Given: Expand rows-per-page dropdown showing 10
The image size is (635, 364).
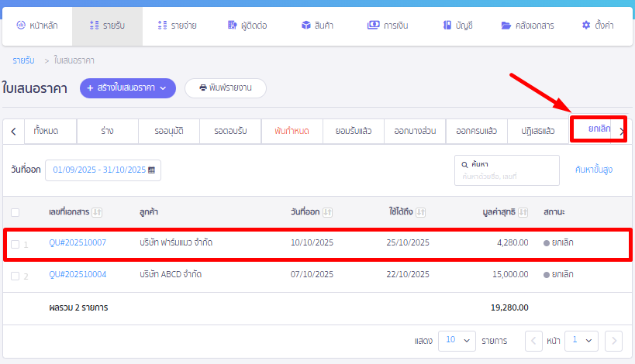Looking at the screenshot, I should click(457, 340).
